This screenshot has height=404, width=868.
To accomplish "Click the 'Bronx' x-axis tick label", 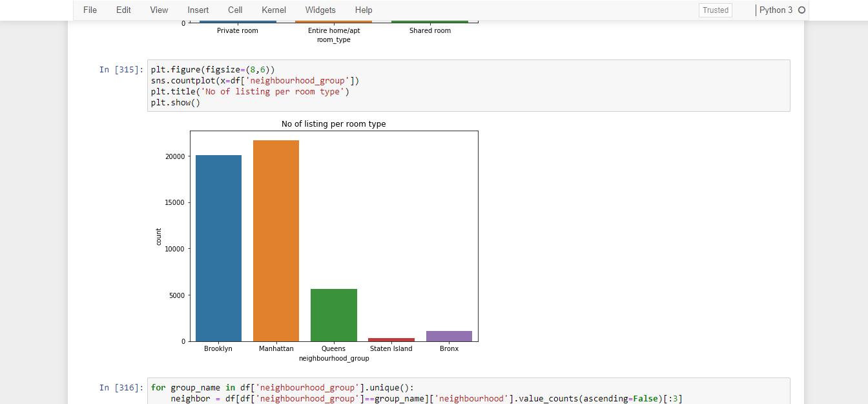I will (x=449, y=348).
